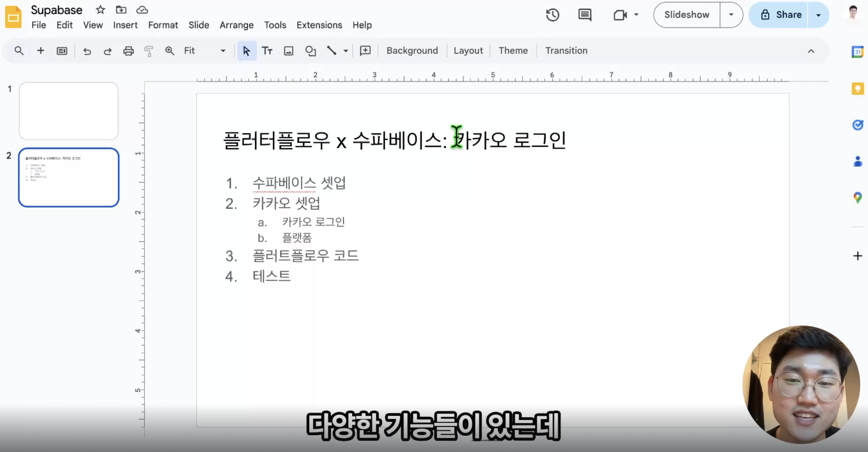Collapse the menus with the chevron
This screenshot has height=452, width=868.
click(x=811, y=51)
